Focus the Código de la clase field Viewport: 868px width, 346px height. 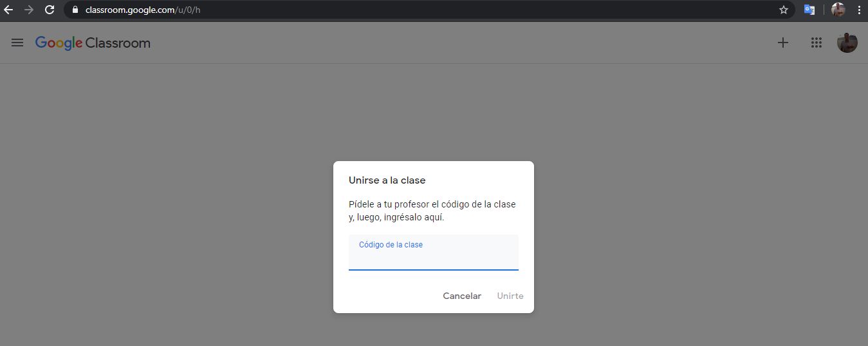pos(433,258)
